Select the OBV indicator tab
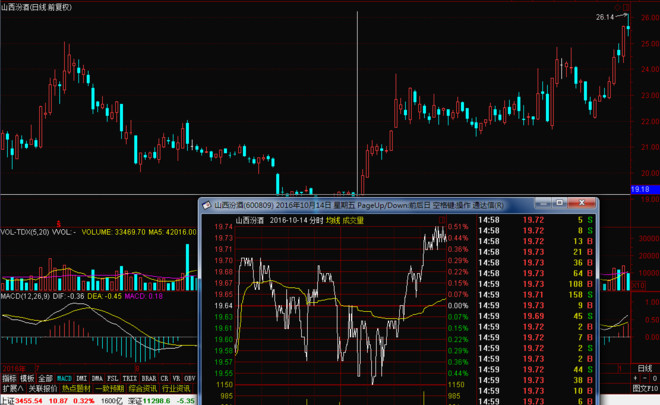The height and width of the screenshot is (405, 660). pyautogui.click(x=190, y=378)
